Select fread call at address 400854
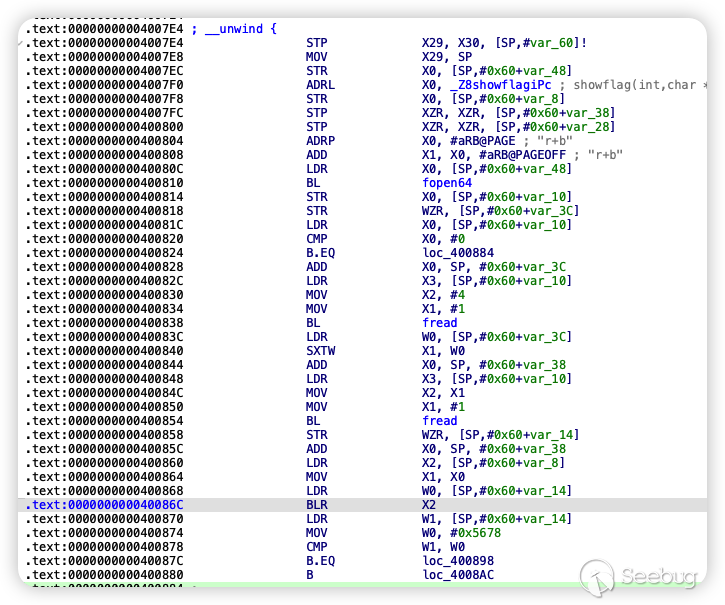The image size is (725, 605). tap(439, 421)
